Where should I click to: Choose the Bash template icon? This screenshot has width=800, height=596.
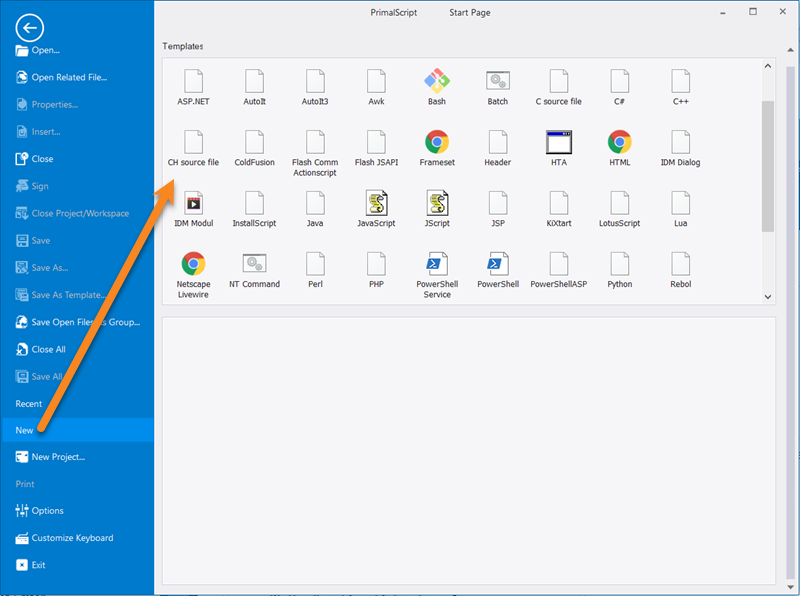[437, 81]
